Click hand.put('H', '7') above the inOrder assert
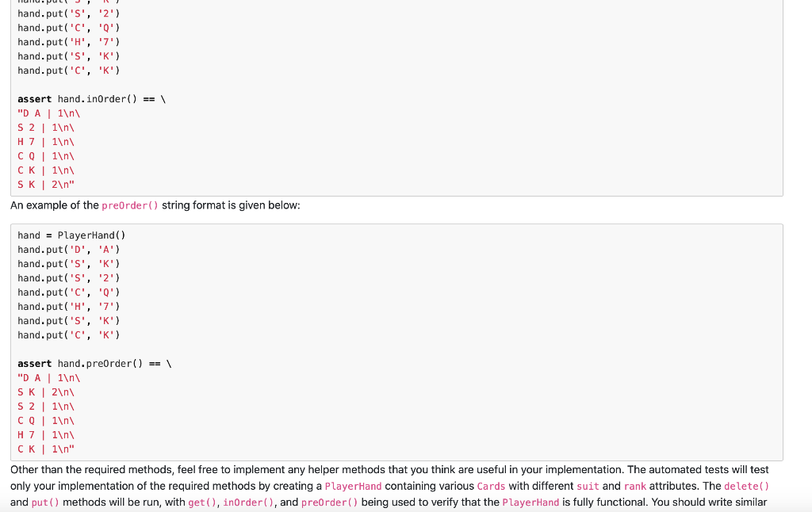This screenshot has width=812, height=512. click(69, 42)
